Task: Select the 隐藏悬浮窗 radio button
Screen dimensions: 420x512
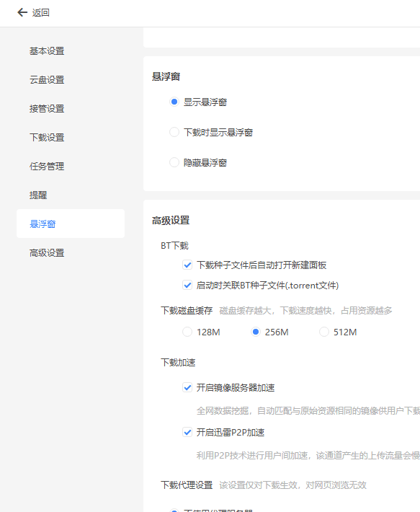Action: coord(174,162)
